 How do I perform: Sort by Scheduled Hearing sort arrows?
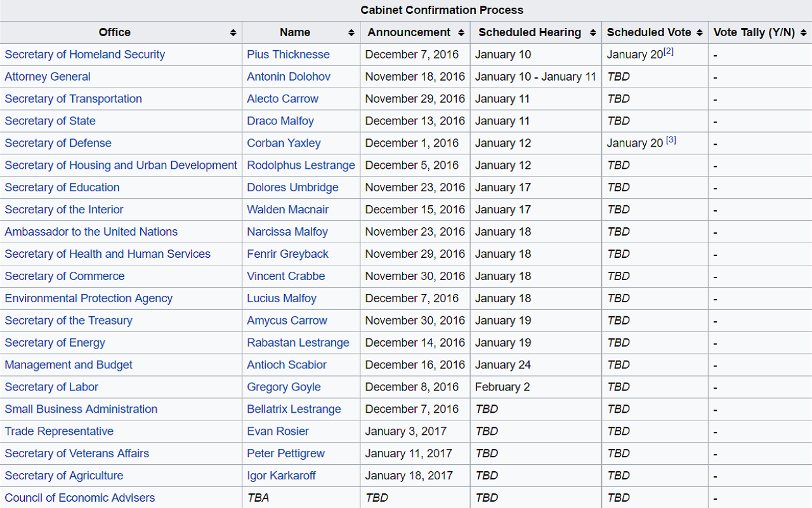click(x=593, y=32)
